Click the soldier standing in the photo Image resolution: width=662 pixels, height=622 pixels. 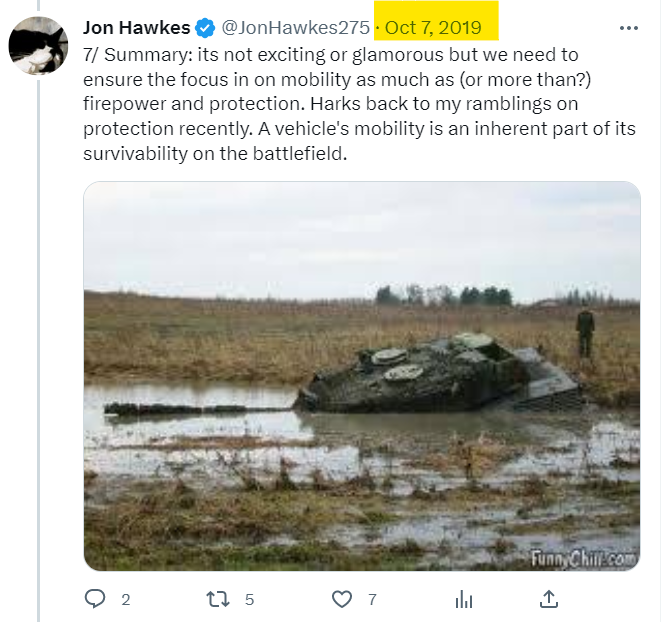(x=585, y=329)
